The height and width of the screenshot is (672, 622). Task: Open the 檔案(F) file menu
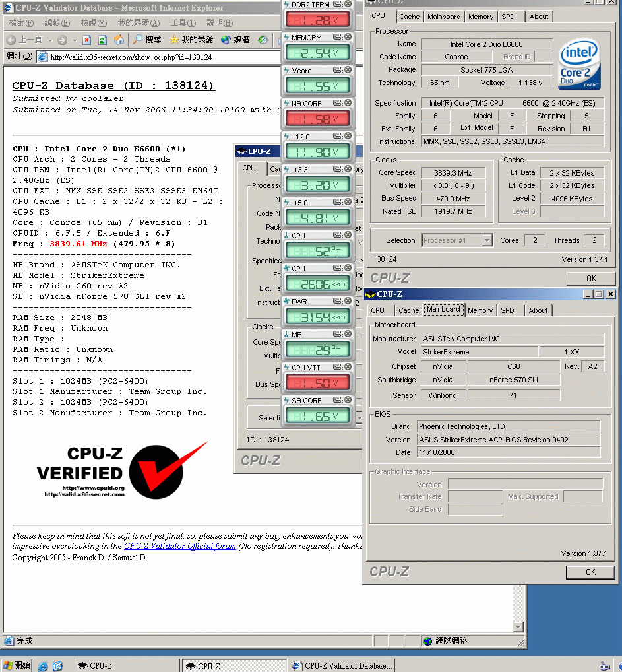[x=21, y=22]
